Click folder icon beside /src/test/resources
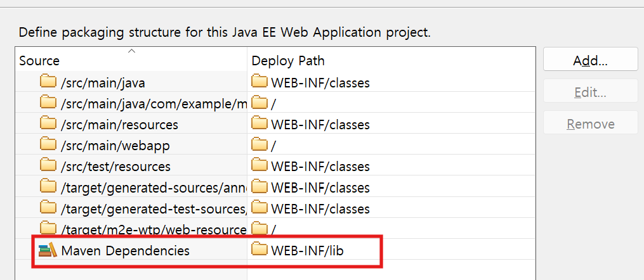Image resolution: width=644 pixels, height=280 pixels. pyautogui.click(x=48, y=166)
